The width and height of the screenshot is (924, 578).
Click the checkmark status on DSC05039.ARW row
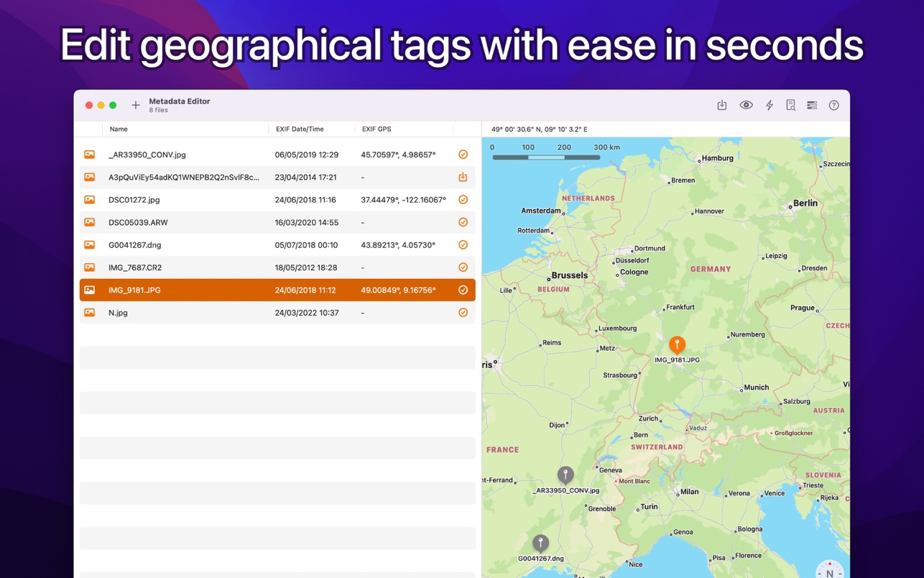click(463, 222)
